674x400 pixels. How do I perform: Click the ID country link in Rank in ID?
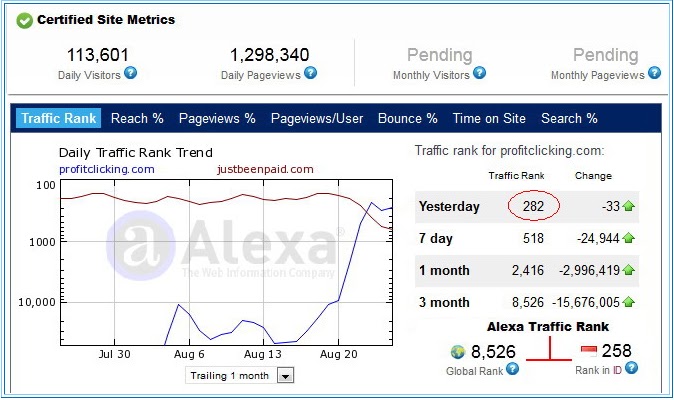click(617, 370)
